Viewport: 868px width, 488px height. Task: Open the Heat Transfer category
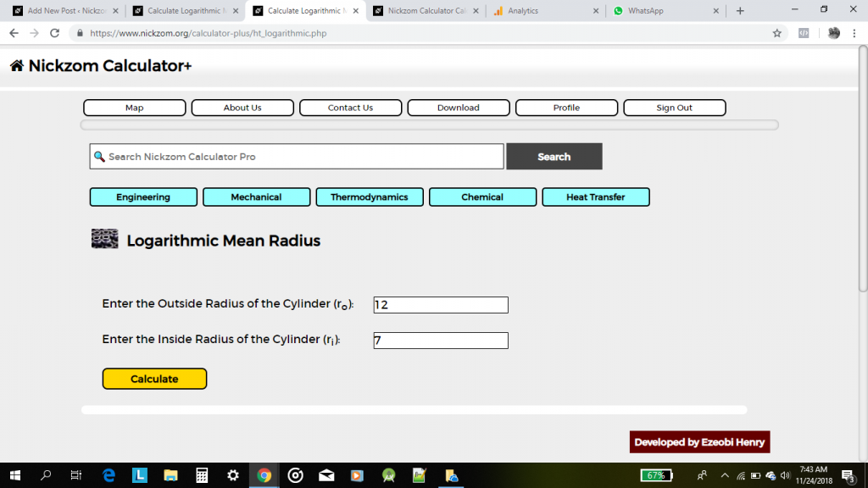point(596,197)
